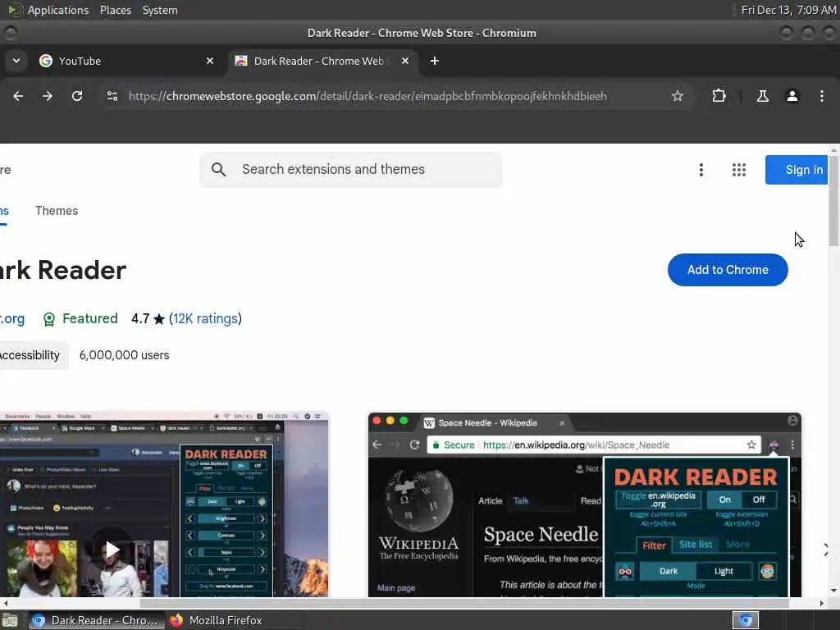Open Chromium three-dot menu
The width and height of the screenshot is (840, 630).
(x=822, y=96)
